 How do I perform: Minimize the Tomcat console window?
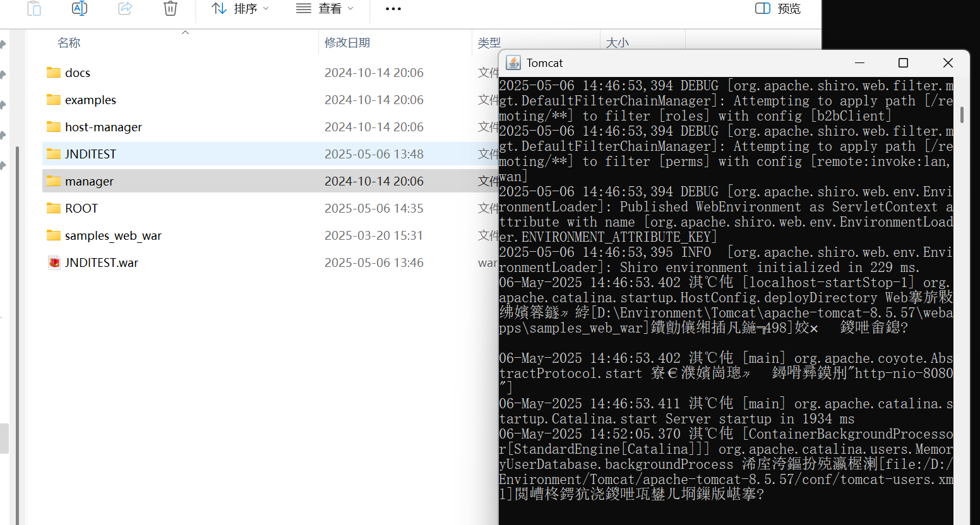click(859, 62)
